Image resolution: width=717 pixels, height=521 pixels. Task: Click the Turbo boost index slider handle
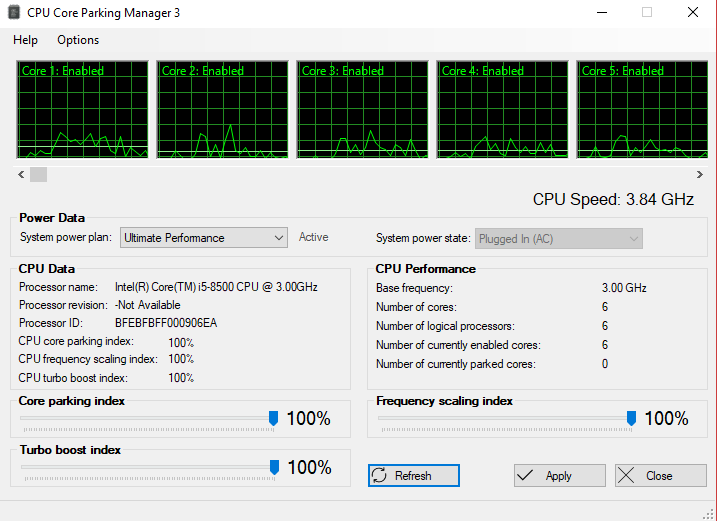[x=274, y=467]
